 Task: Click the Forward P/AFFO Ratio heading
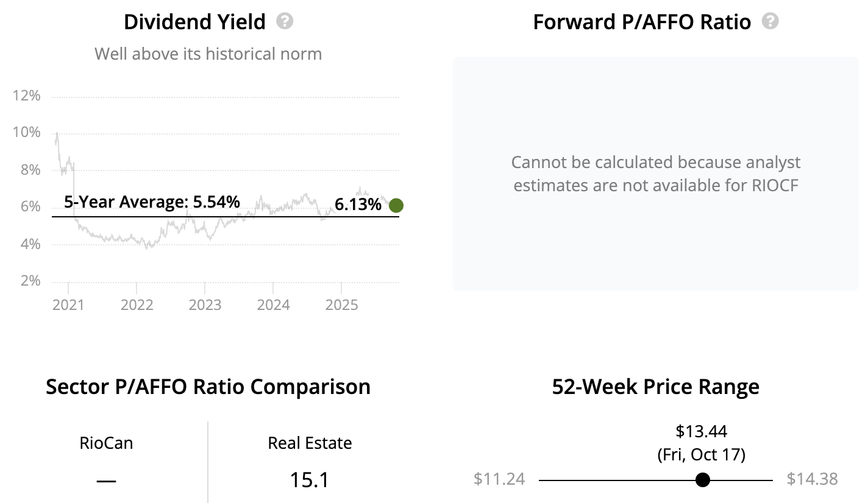[642, 23]
